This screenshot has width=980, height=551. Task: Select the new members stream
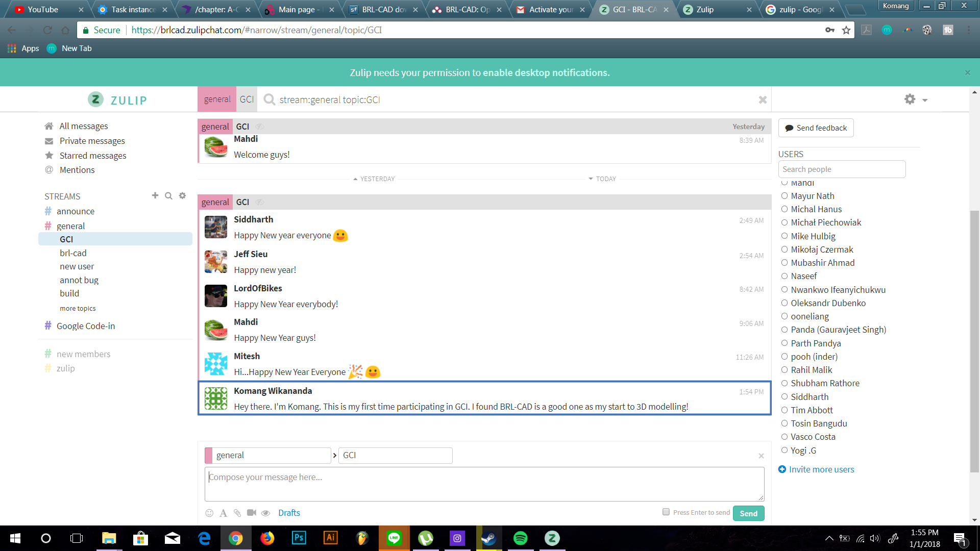click(x=83, y=354)
